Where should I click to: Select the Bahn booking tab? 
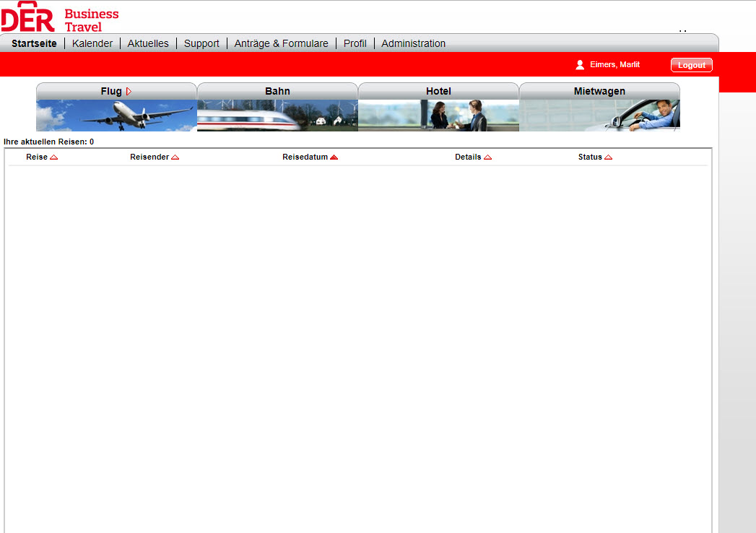tap(277, 91)
